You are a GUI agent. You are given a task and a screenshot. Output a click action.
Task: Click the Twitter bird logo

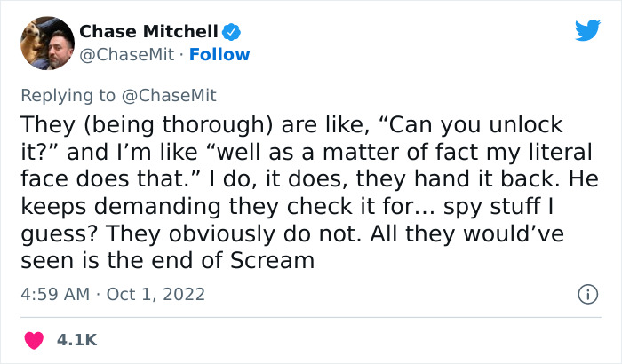click(x=587, y=30)
